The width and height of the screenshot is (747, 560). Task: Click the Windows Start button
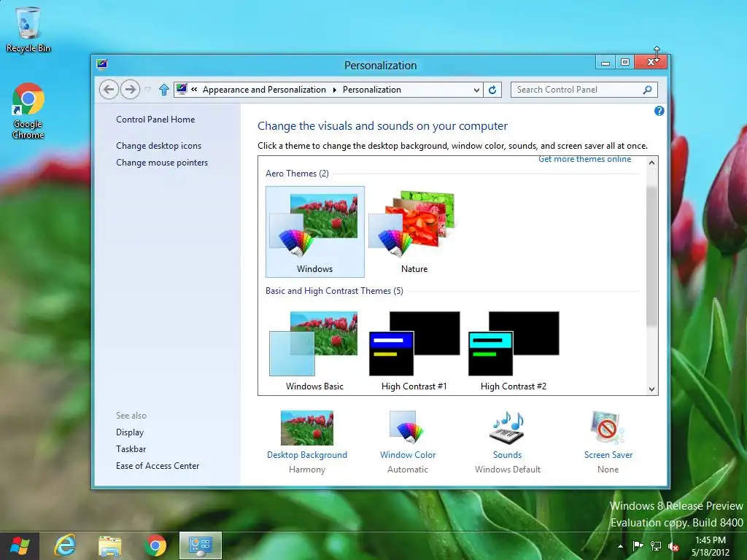[20, 545]
